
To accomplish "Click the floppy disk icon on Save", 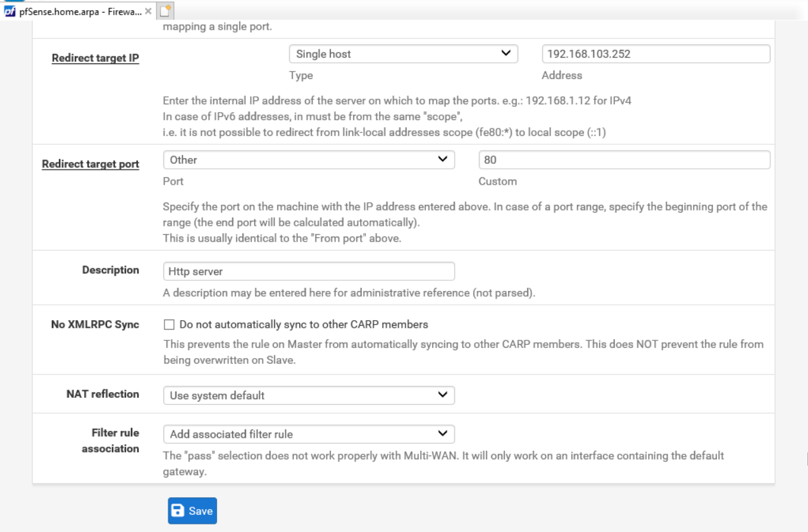I will (x=178, y=511).
